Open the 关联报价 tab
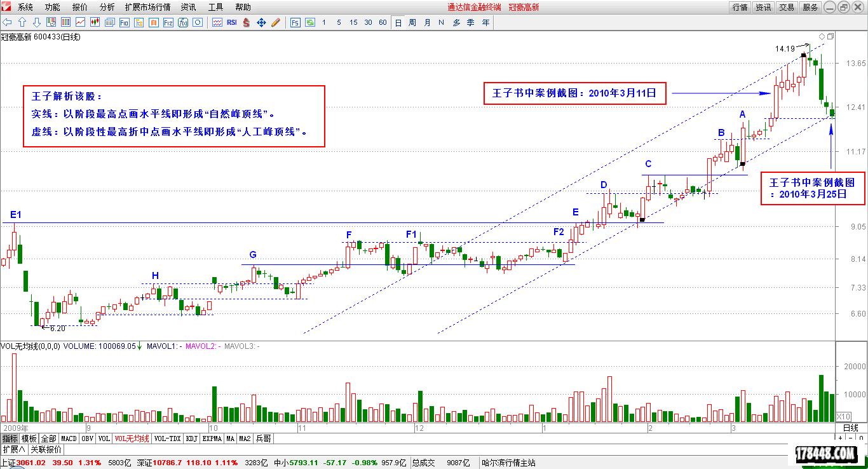Viewport: 868px width, 469px height. click(x=46, y=449)
